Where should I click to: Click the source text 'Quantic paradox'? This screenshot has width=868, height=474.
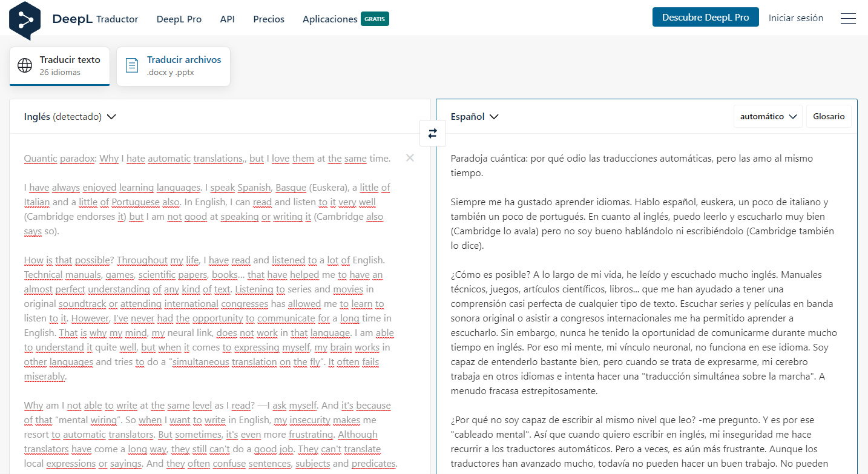[60, 159]
